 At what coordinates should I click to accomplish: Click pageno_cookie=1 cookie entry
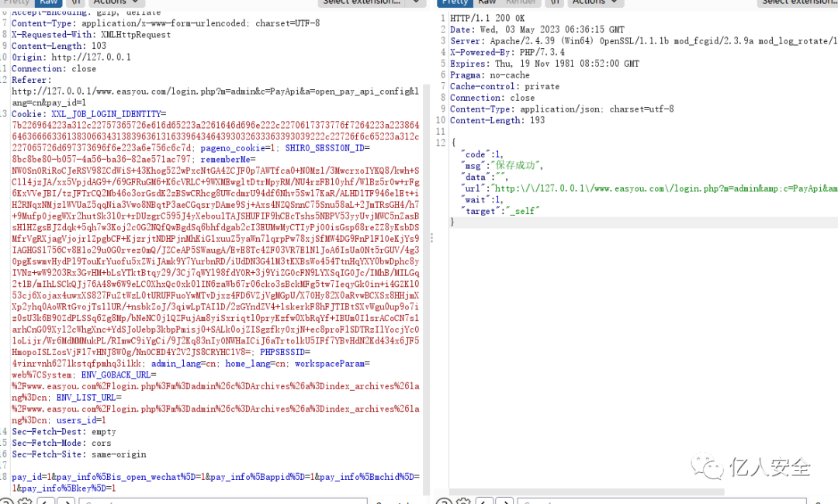238,148
